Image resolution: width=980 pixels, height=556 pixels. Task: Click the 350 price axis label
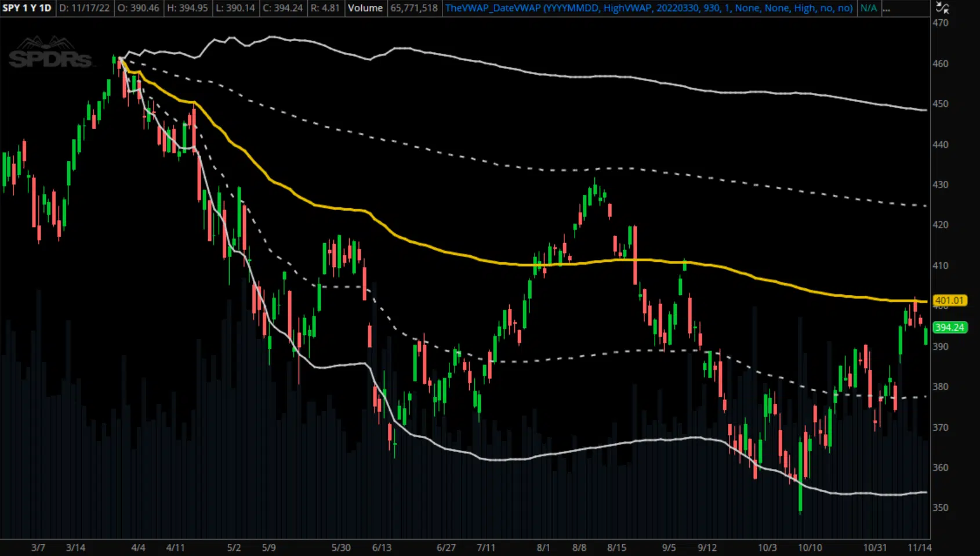coord(941,507)
